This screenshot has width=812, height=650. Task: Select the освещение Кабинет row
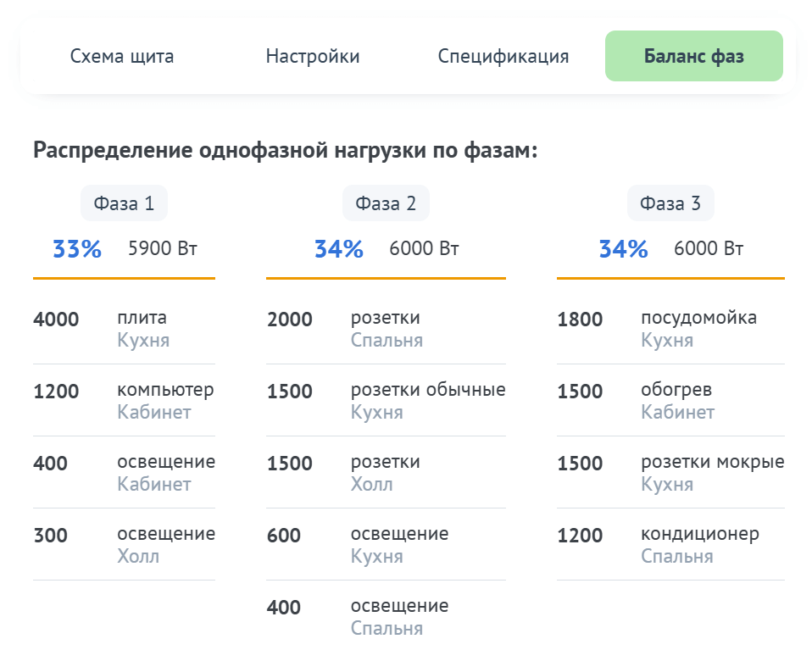[x=124, y=472]
